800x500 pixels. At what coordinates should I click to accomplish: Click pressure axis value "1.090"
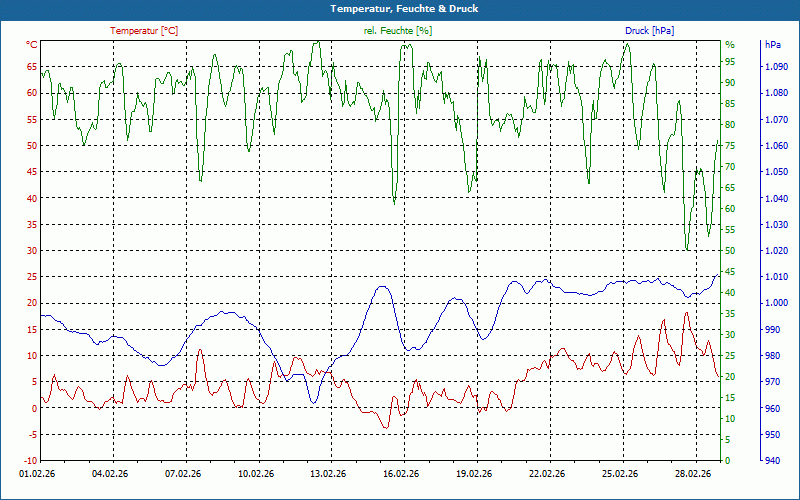point(777,67)
